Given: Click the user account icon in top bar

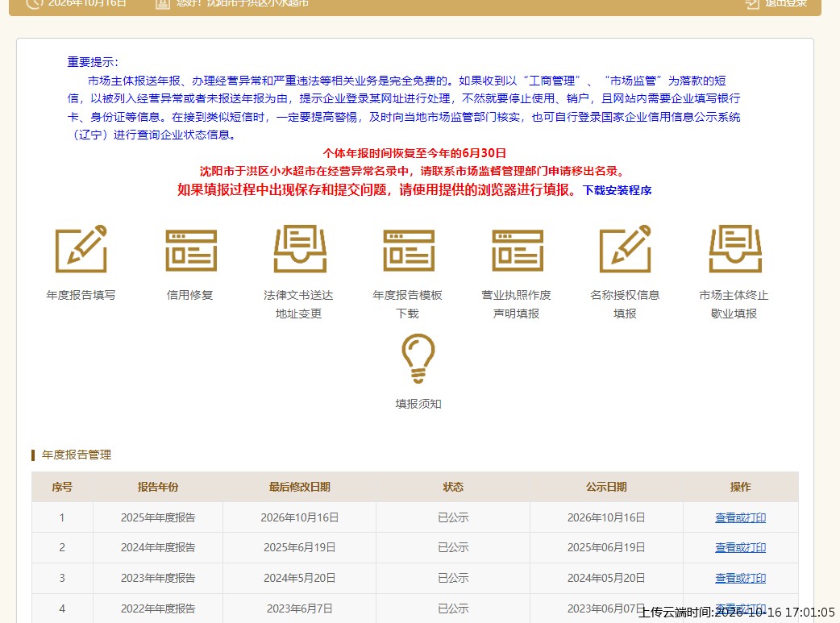Looking at the screenshot, I should tap(162, 4).
